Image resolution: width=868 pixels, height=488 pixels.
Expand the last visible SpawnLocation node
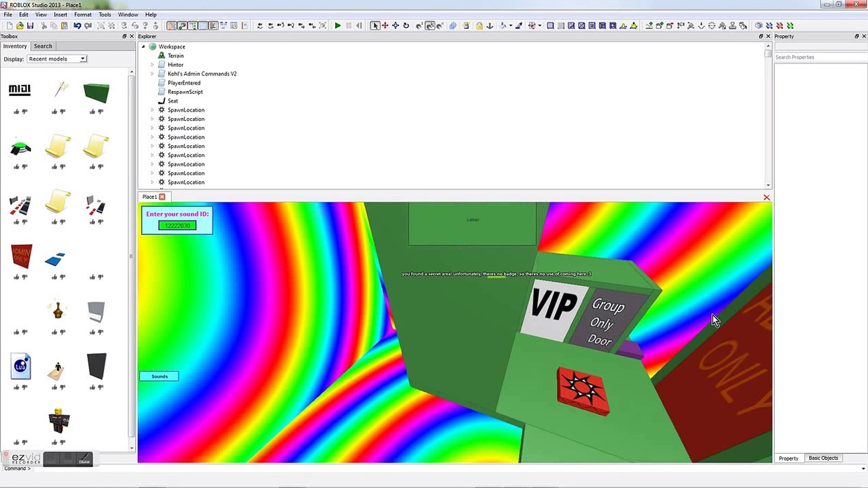coord(152,182)
